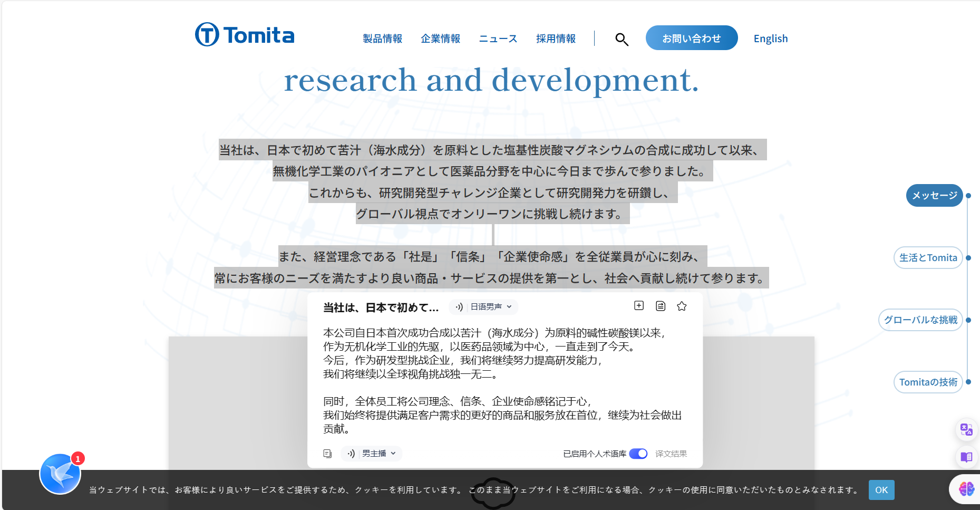Toggle the 已启用个人术语库 switch off
The width and height of the screenshot is (980, 510).
pyautogui.click(x=638, y=454)
